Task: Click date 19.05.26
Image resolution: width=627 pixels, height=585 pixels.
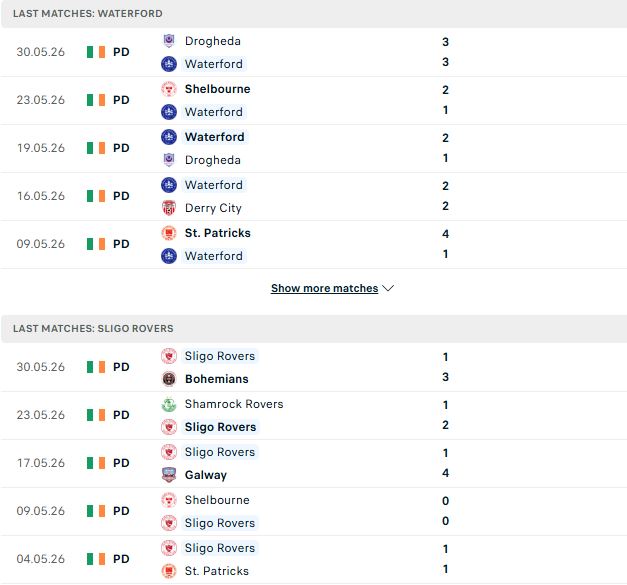Action: [x=40, y=148]
